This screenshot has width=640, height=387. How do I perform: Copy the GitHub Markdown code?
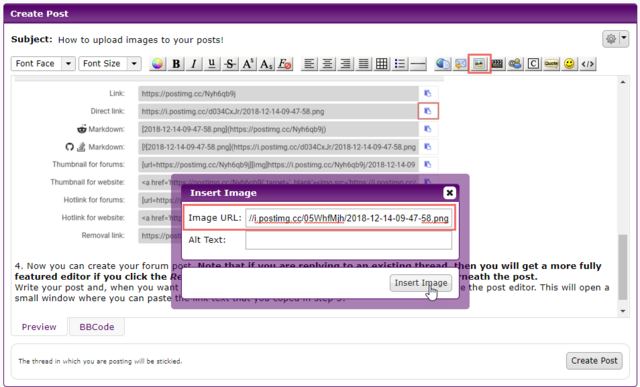pyautogui.click(x=428, y=147)
